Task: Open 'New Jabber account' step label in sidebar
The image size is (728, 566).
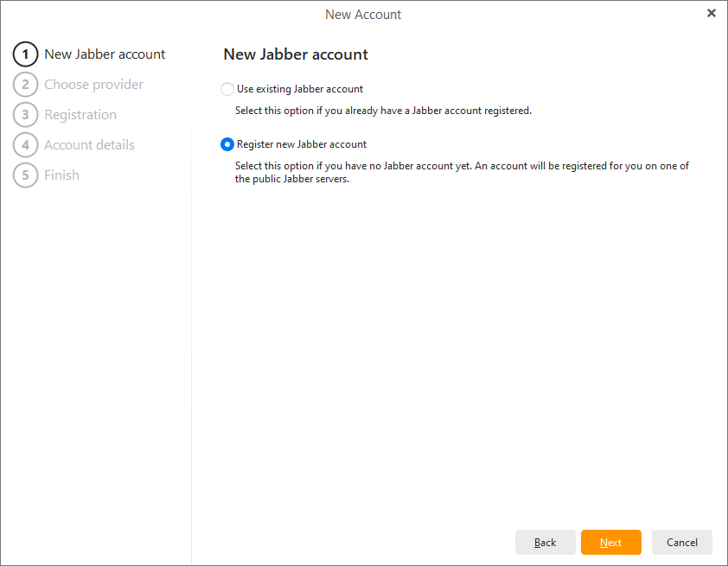Action: pos(105,54)
